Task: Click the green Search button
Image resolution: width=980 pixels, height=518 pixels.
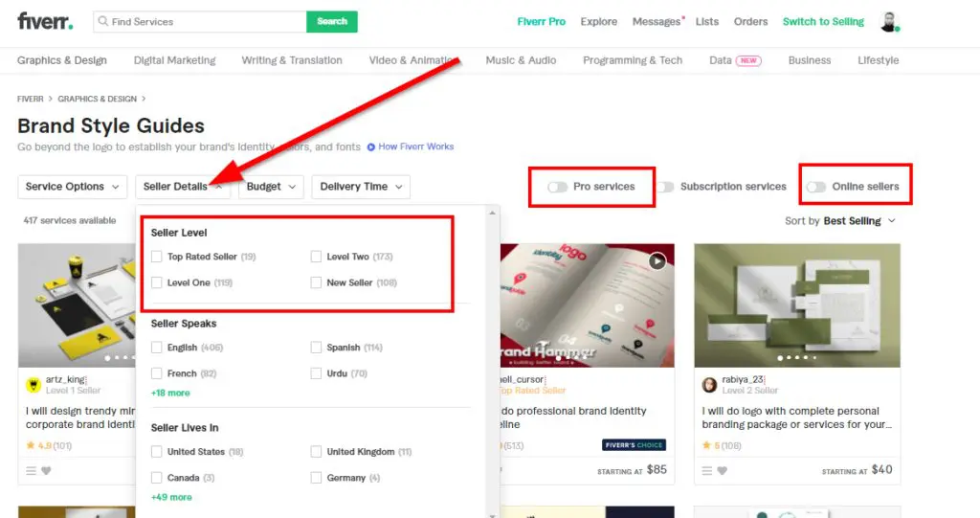Action: tap(332, 21)
